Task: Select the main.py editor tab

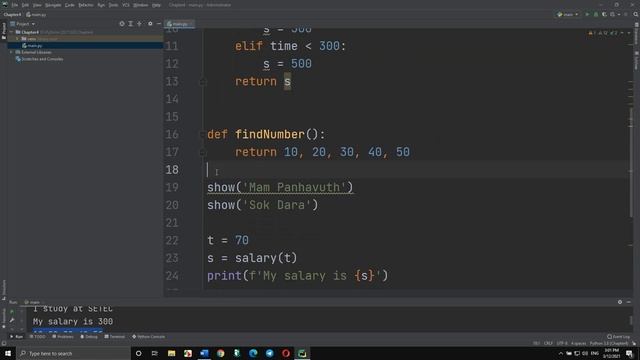Action: tap(179, 24)
